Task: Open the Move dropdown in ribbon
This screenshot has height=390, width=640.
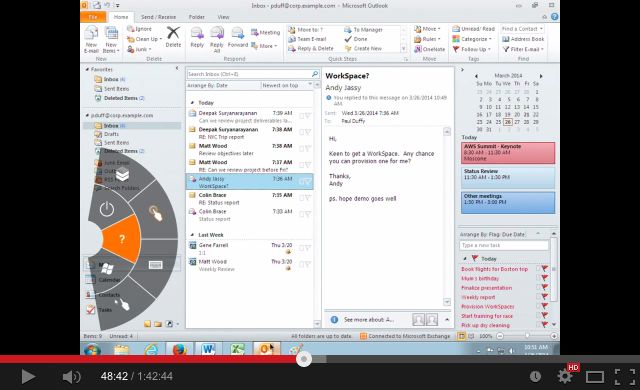Action: (x=427, y=29)
